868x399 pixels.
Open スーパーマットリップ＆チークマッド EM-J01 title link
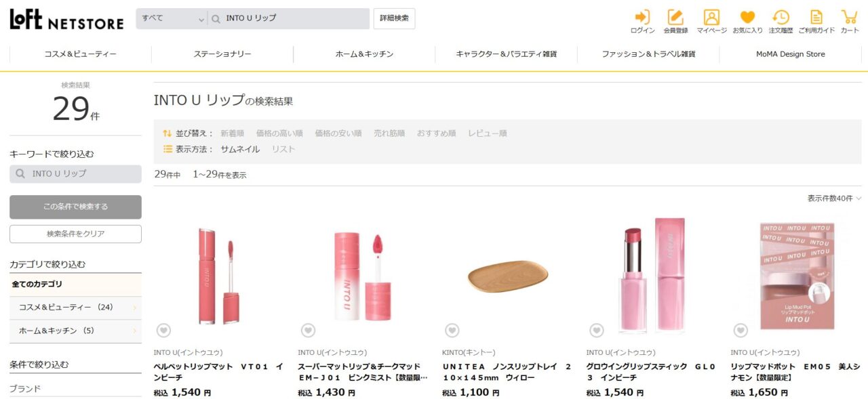[363, 372]
